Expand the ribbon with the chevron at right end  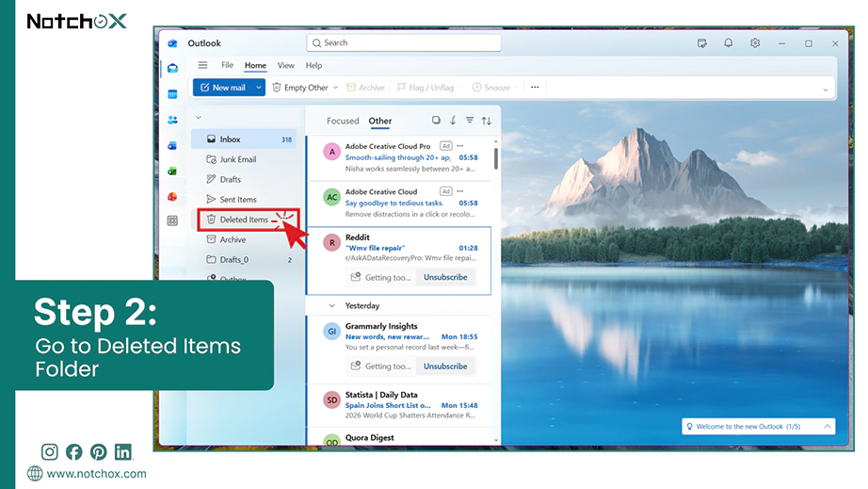pos(825,90)
